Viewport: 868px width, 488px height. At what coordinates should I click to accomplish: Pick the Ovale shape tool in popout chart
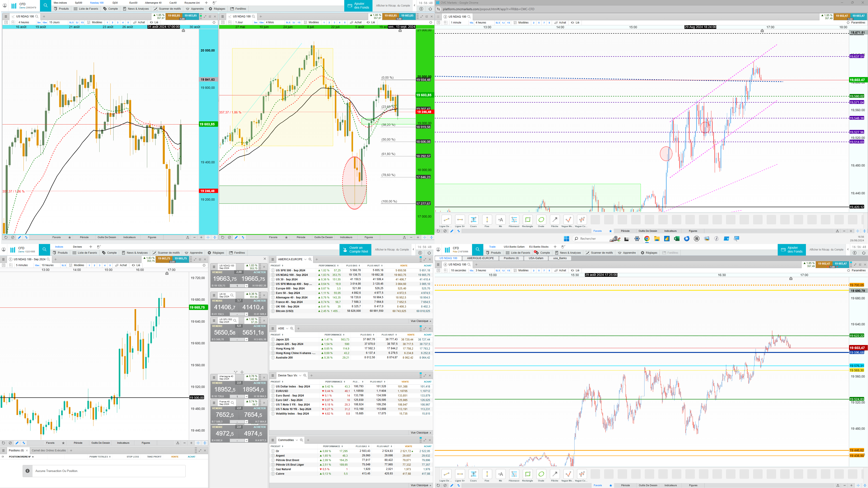click(541, 220)
